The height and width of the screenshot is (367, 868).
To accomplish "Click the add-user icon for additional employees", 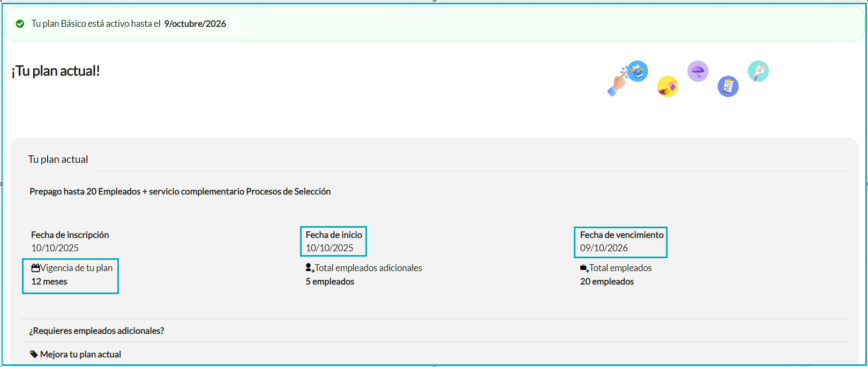I will (x=310, y=268).
